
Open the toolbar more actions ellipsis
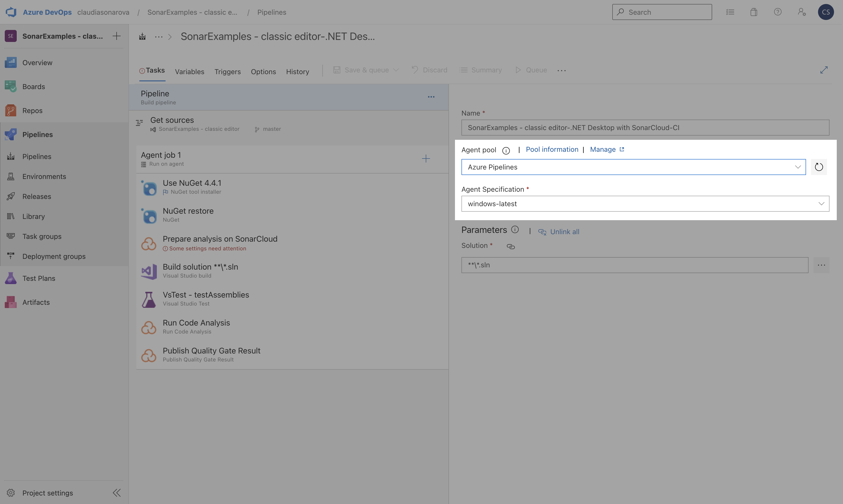(561, 70)
